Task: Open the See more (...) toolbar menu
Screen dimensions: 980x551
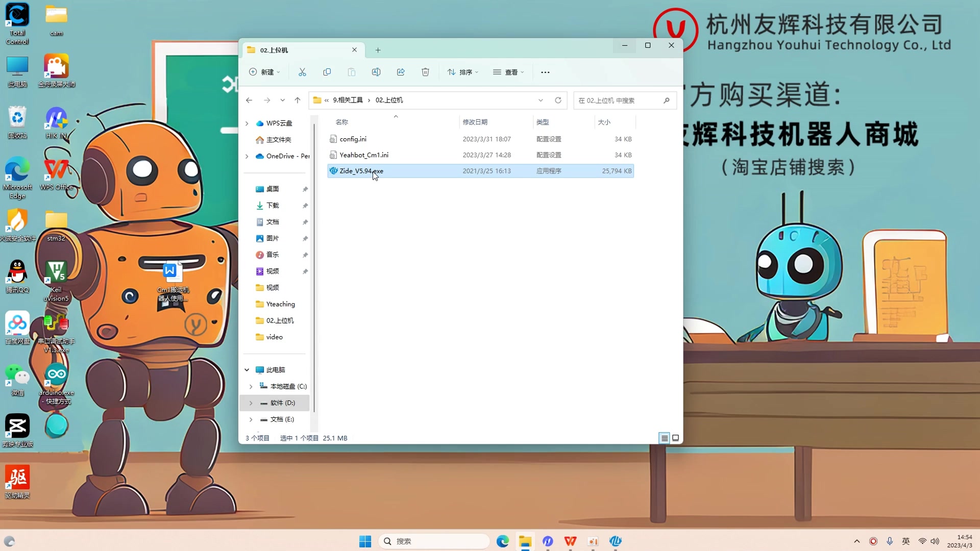Action: 545,72
